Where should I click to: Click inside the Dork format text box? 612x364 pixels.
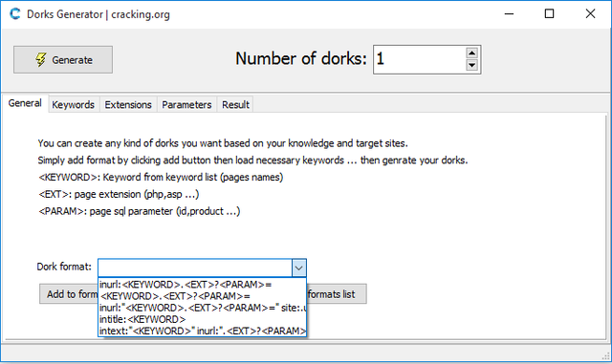(195, 268)
